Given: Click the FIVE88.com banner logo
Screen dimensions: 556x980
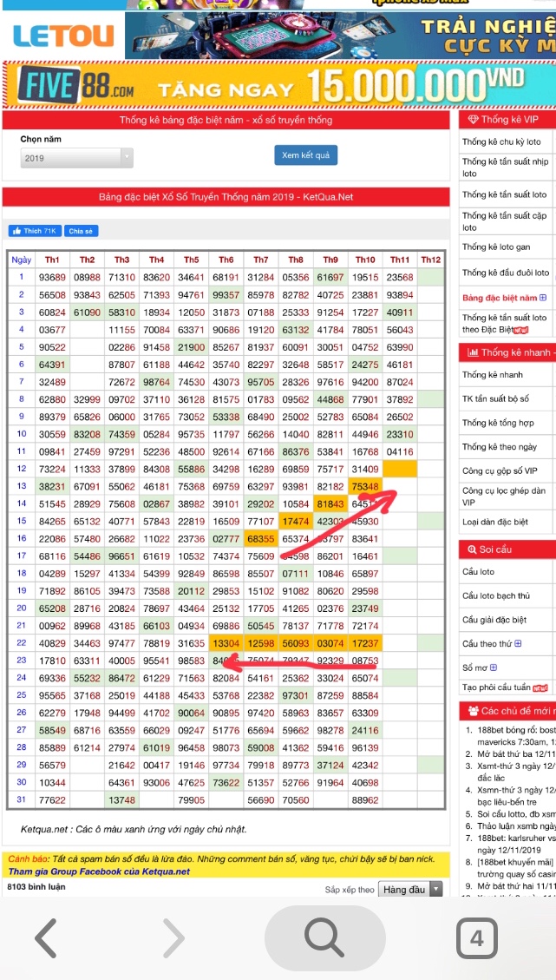Looking at the screenshot, I should pyautogui.click(x=78, y=87).
